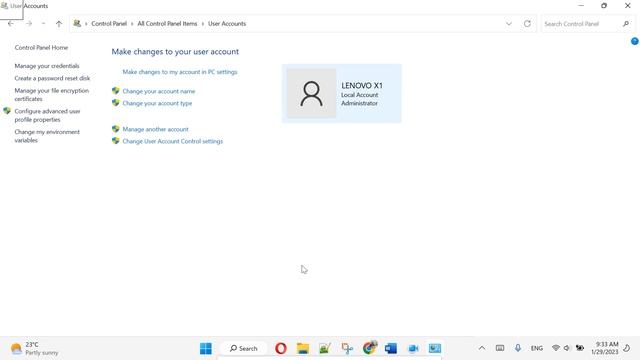Open the green picture app taskbar icon

[x=325, y=348]
